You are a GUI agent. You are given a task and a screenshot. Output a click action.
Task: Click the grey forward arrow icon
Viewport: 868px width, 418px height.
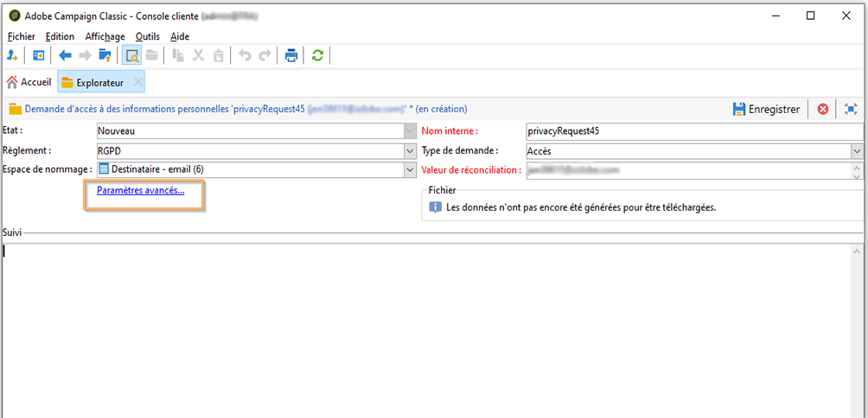[x=85, y=55]
